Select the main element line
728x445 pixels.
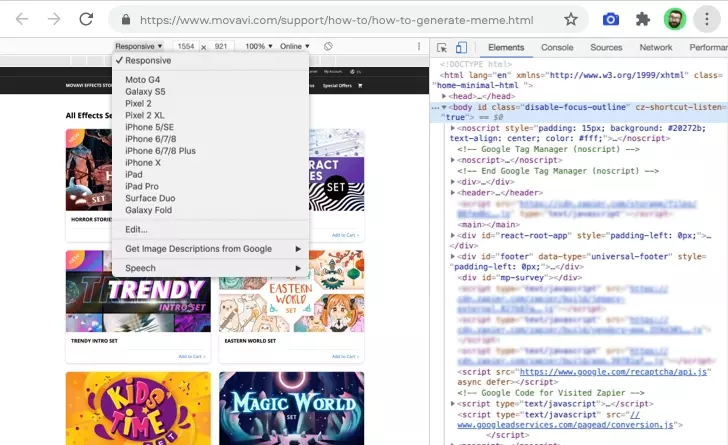pos(487,224)
